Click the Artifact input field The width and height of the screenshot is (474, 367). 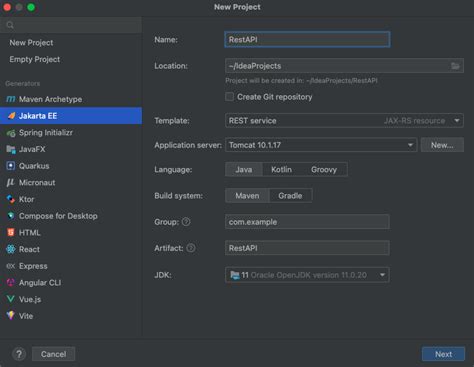tap(307, 248)
